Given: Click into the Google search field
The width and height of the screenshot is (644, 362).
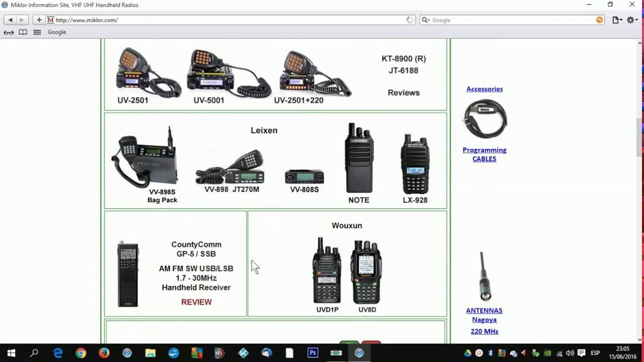Looking at the screenshot, I should pyautogui.click(x=513, y=20).
